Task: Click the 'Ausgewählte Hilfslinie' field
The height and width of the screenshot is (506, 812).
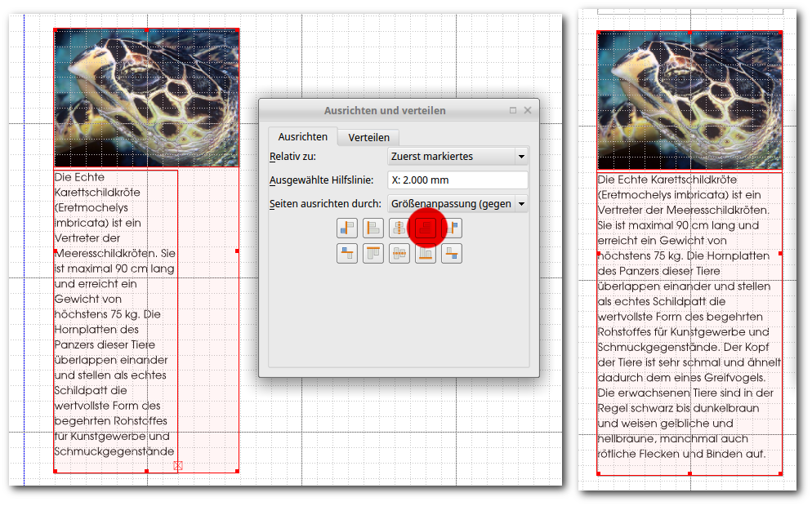Action: click(x=457, y=180)
